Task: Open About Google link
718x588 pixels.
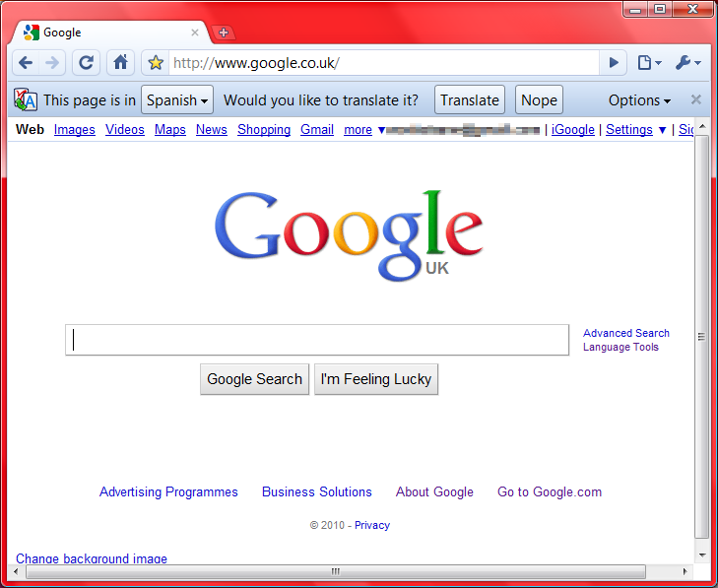Action: 434,491
